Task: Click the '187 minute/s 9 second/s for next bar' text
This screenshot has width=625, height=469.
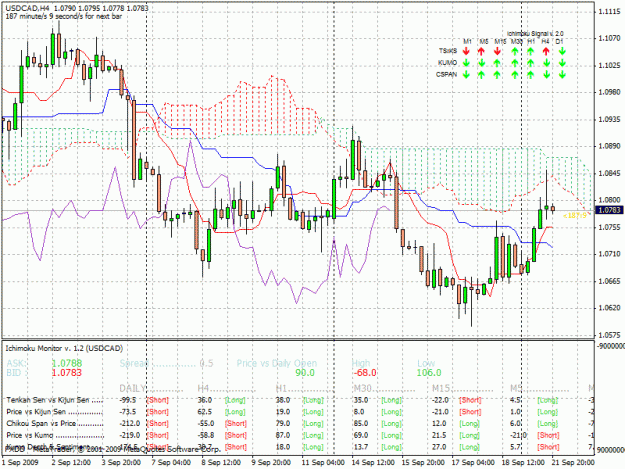Action: pos(64,16)
